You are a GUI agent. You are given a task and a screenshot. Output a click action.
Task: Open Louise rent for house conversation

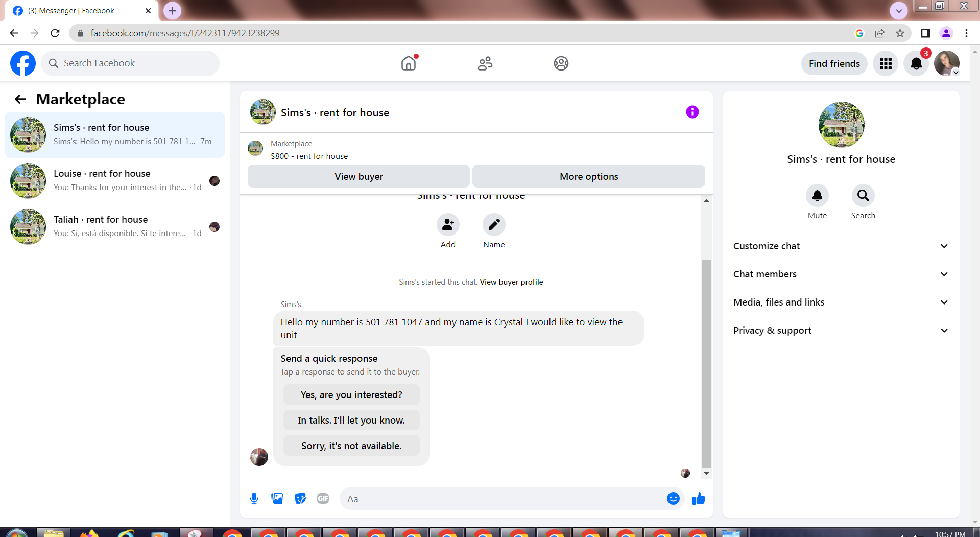coord(115,181)
